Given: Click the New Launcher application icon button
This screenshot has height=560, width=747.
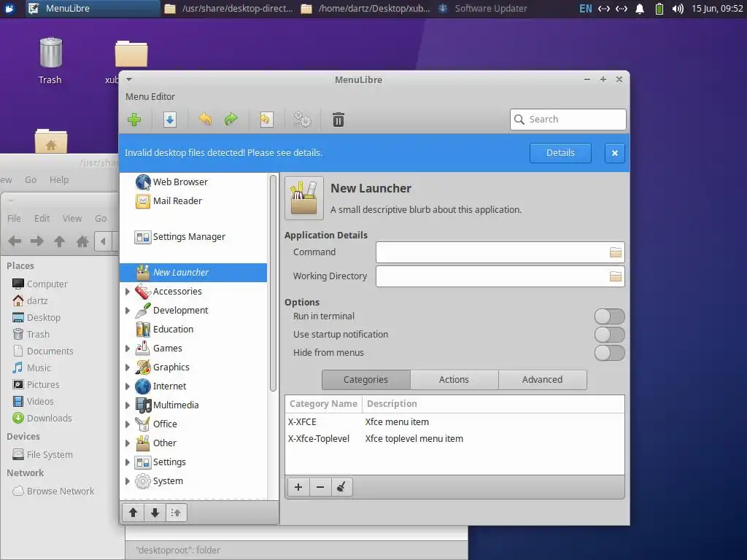Looking at the screenshot, I should (x=304, y=198).
